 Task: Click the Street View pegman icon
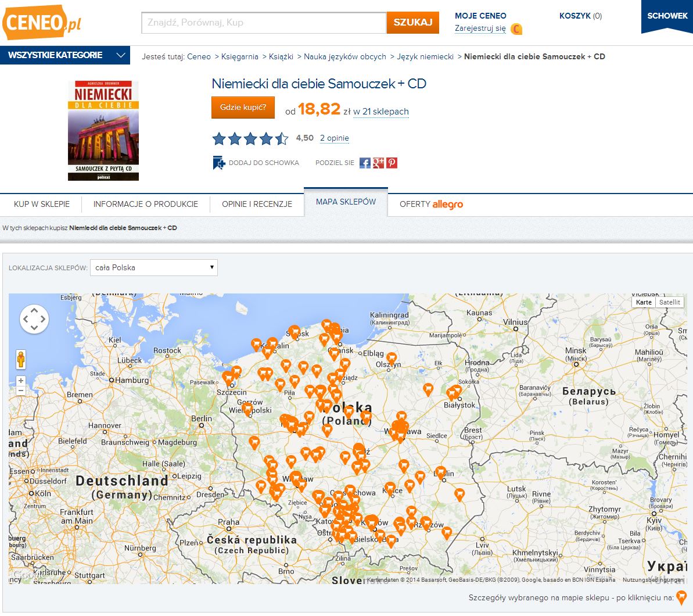point(21,360)
